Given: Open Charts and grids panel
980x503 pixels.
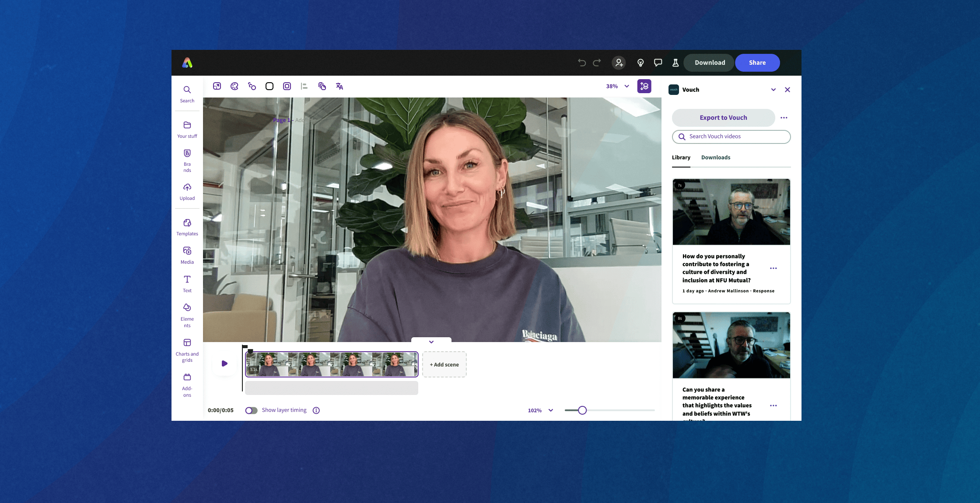Looking at the screenshot, I should pyautogui.click(x=187, y=350).
